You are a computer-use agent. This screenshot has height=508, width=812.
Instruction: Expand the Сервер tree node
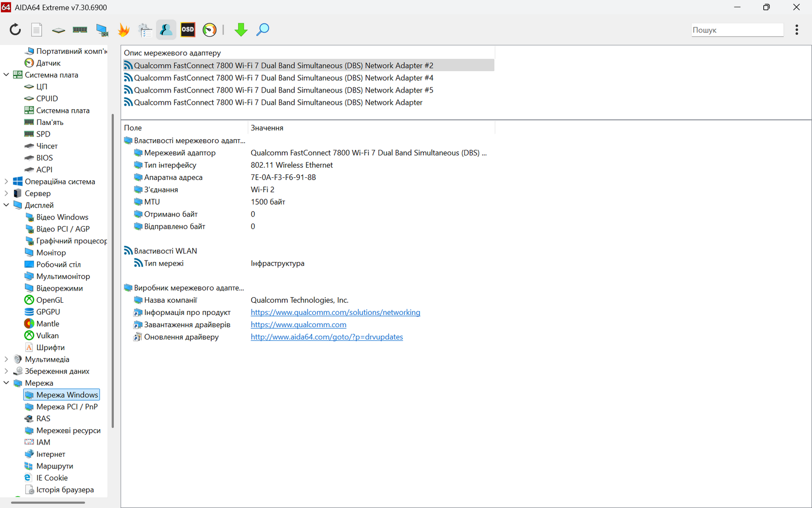[6, 193]
